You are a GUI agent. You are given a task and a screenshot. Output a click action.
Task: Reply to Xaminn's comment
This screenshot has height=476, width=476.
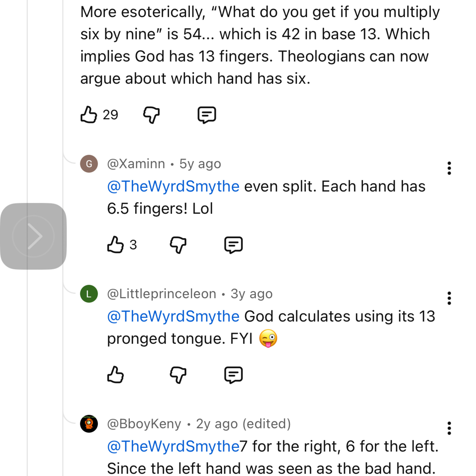[x=233, y=245]
